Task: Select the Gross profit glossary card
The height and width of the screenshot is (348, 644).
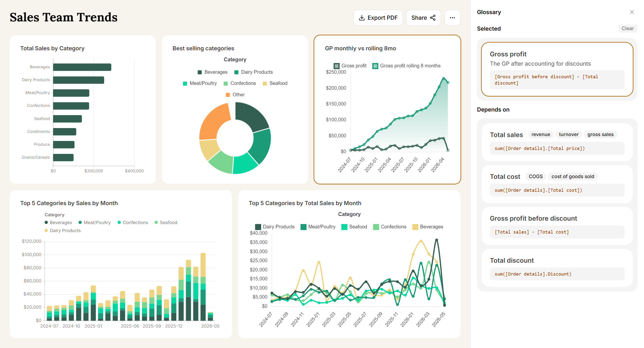Action: point(557,69)
